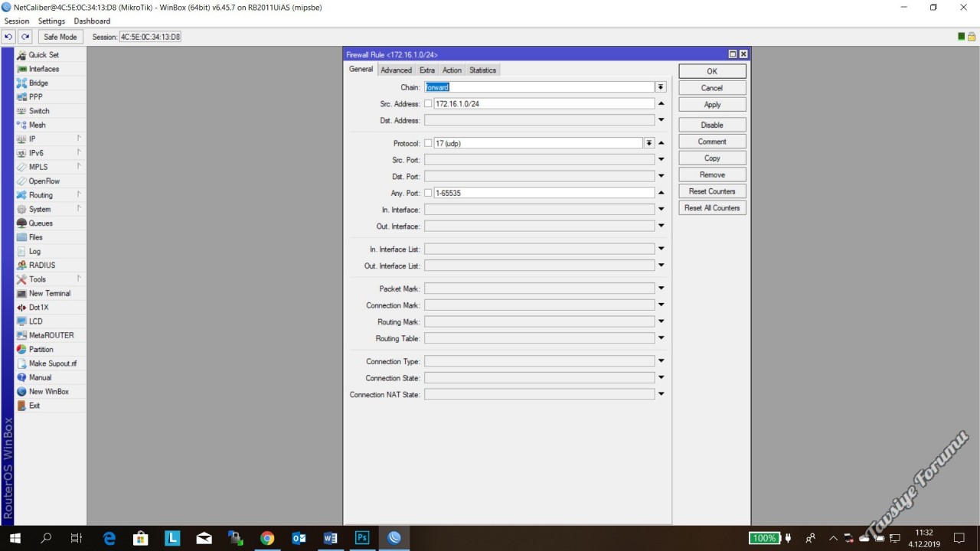Image resolution: width=980 pixels, height=551 pixels.
Task: Open the Chain dropdown list
Action: 661,87
